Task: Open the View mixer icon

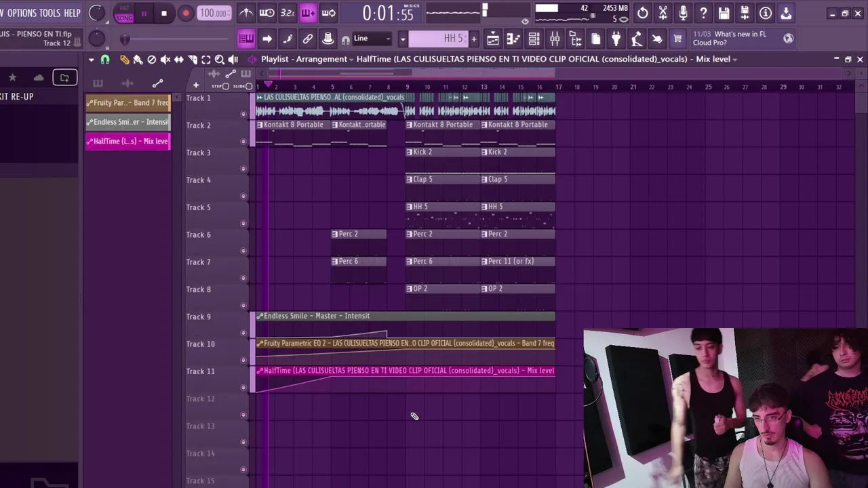Action: 555,39
